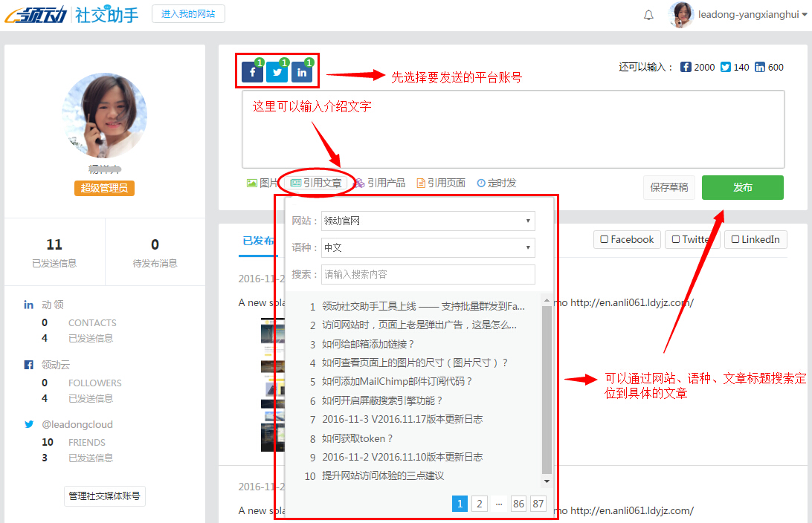Image resolution: width=812 pixels, height=523 pixels.
Task: Toggle the Twitter filter checkbox
Action: pos(675,240)
